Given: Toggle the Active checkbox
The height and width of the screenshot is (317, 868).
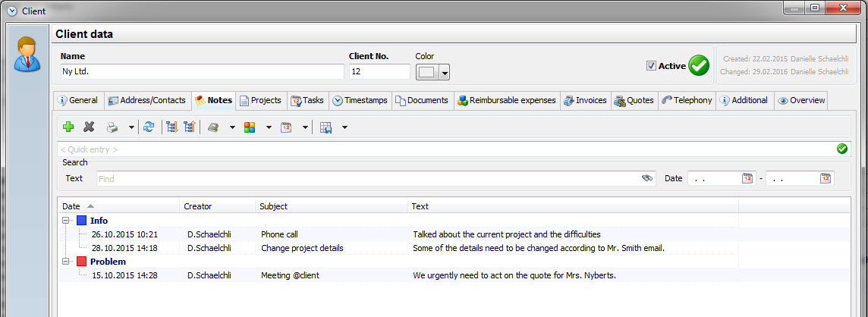Looking at the screenshot, I should [x=651, y=66].
